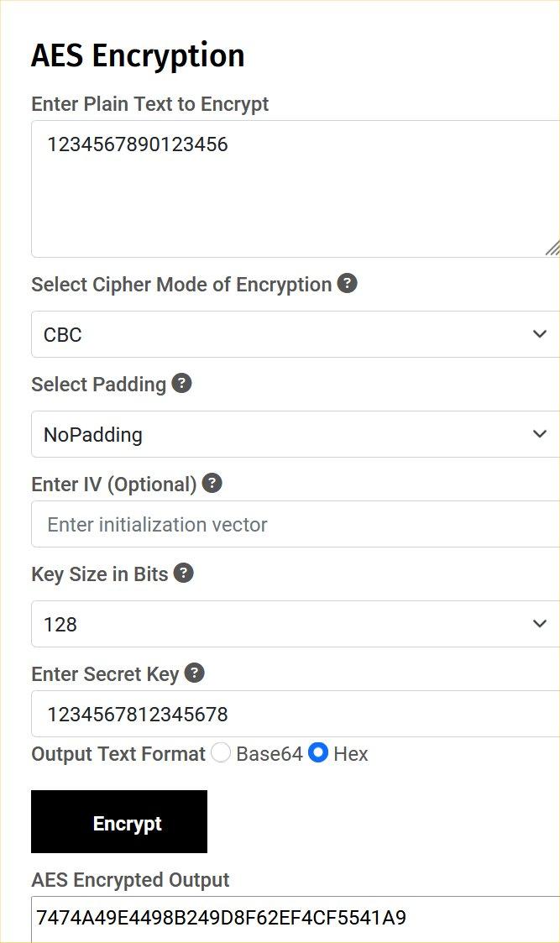The width and height of the screenshot is (560, 943).
Task: Select Base64 output format
Action: [221, 753]
